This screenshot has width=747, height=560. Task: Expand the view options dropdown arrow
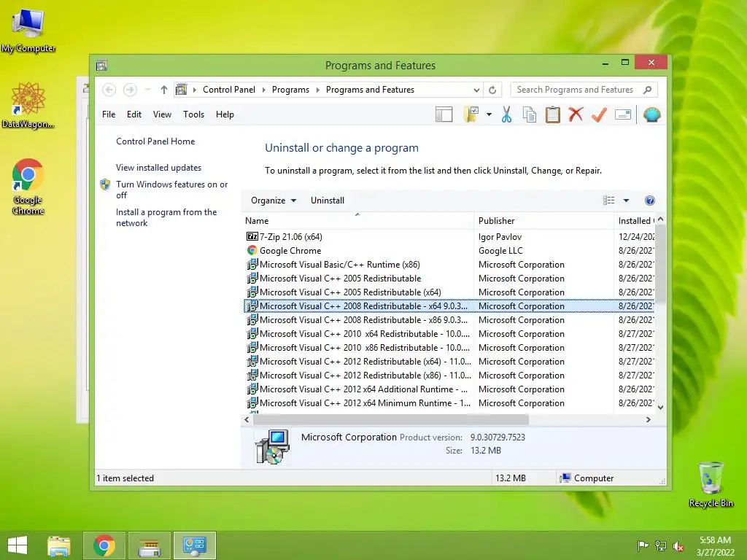(626, 201)
